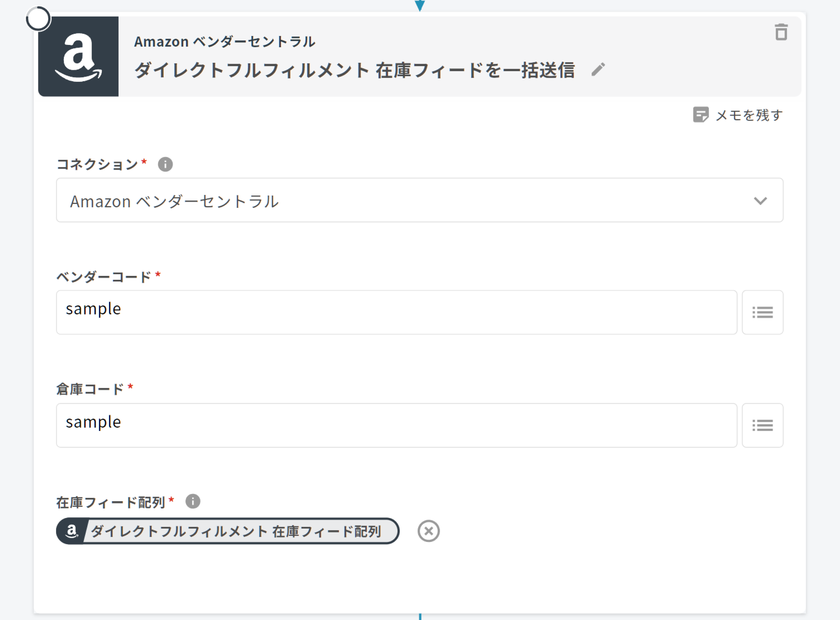Click the pencil icon to rename step
Screen dimensions: 840x620
[x=598, y=70]
